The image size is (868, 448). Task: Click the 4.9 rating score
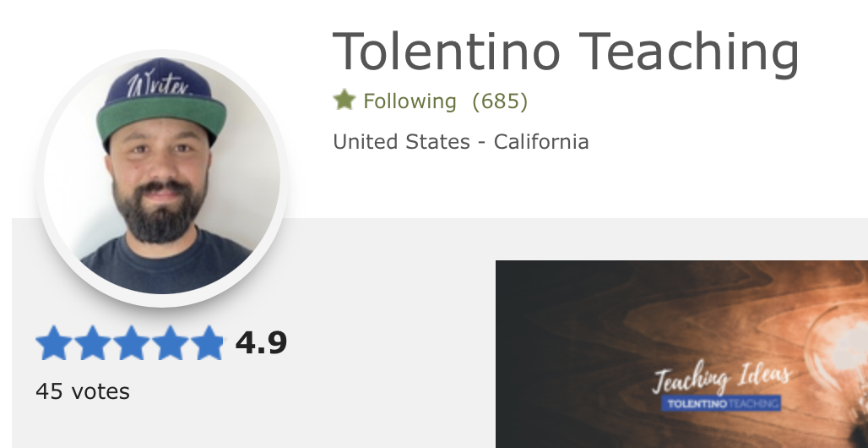(x=261, y=343)
